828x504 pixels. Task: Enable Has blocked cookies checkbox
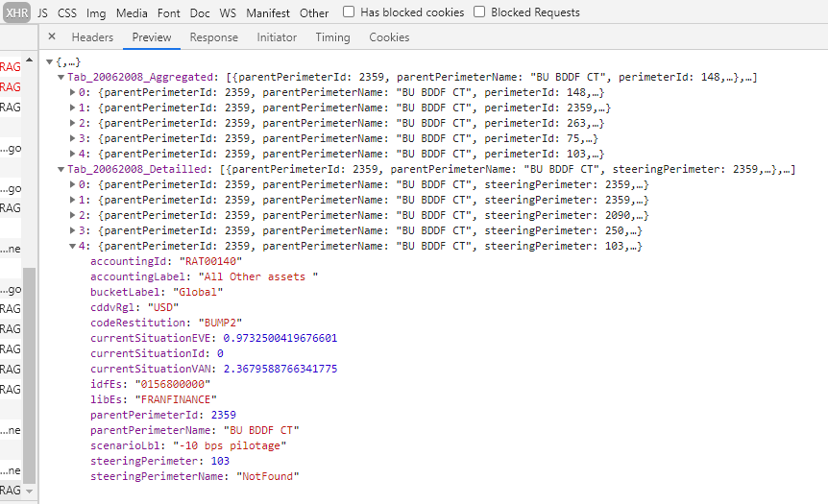pyautogui.click(x=349, y=12)
